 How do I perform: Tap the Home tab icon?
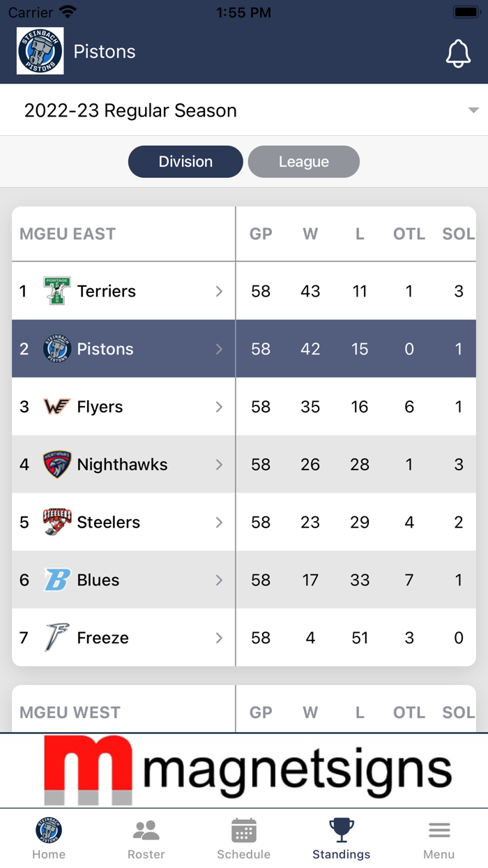pos(48,830)
